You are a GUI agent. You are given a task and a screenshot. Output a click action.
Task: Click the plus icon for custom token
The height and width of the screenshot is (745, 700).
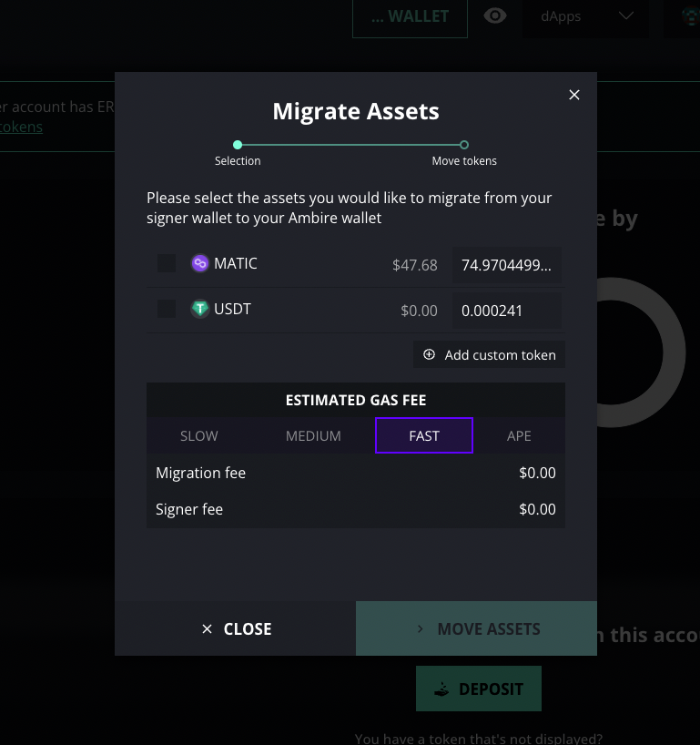pos(429,354)
